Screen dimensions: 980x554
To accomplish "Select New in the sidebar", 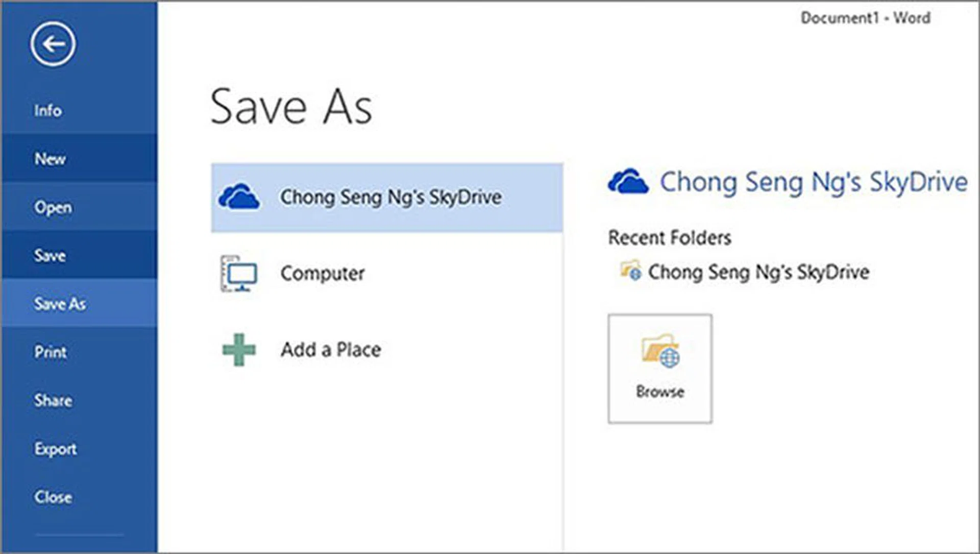I will [x=50, y=159].
